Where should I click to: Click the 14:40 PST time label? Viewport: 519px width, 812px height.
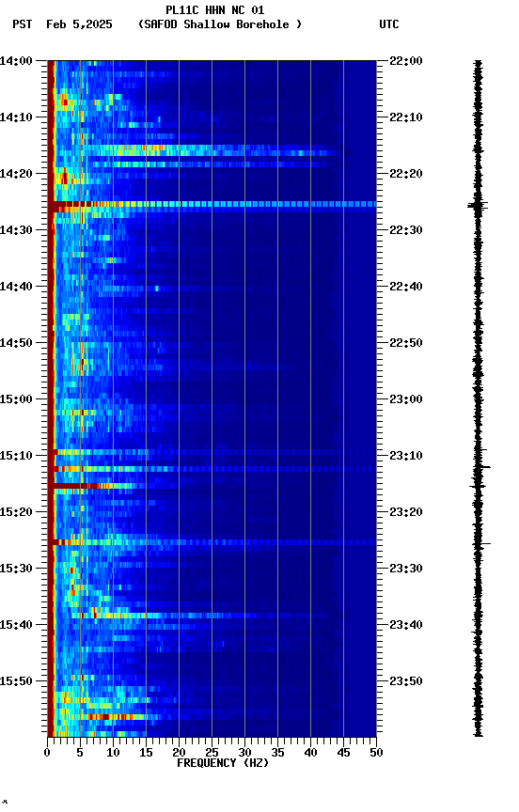pos(16,287)
